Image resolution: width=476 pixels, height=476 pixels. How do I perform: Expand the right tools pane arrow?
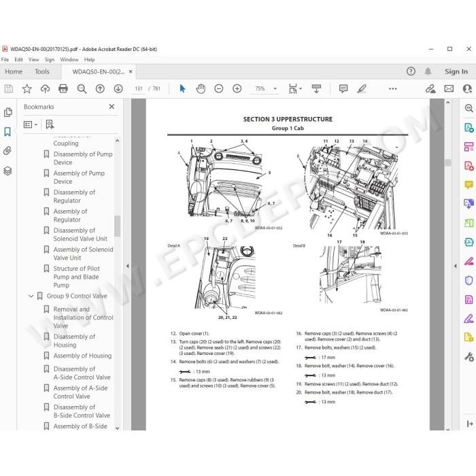pyautogui.click(x=455, y=266)
